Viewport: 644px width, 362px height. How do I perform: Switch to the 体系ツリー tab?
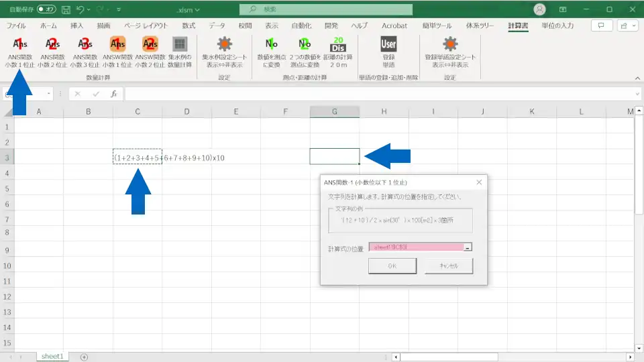[480, 25]
